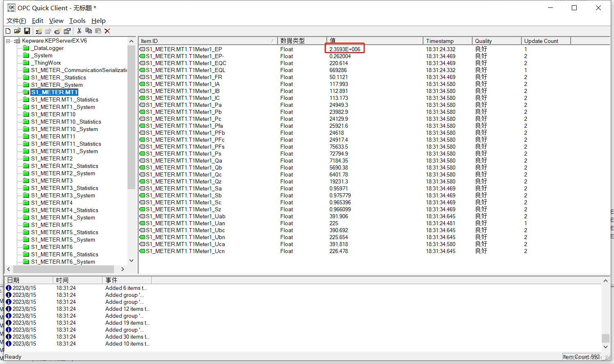The image size is (614, 364).
Task: Open the item Properties toolbar icon
Action: click(67, 31)
